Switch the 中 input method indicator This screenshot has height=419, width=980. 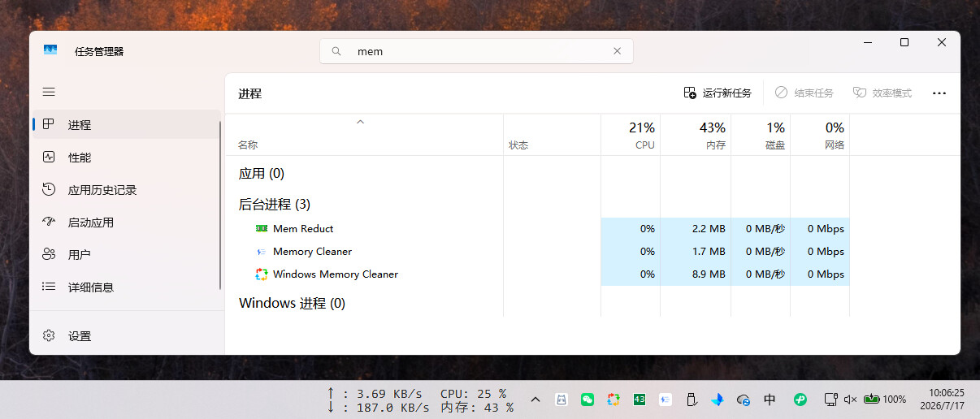point(770,400)
